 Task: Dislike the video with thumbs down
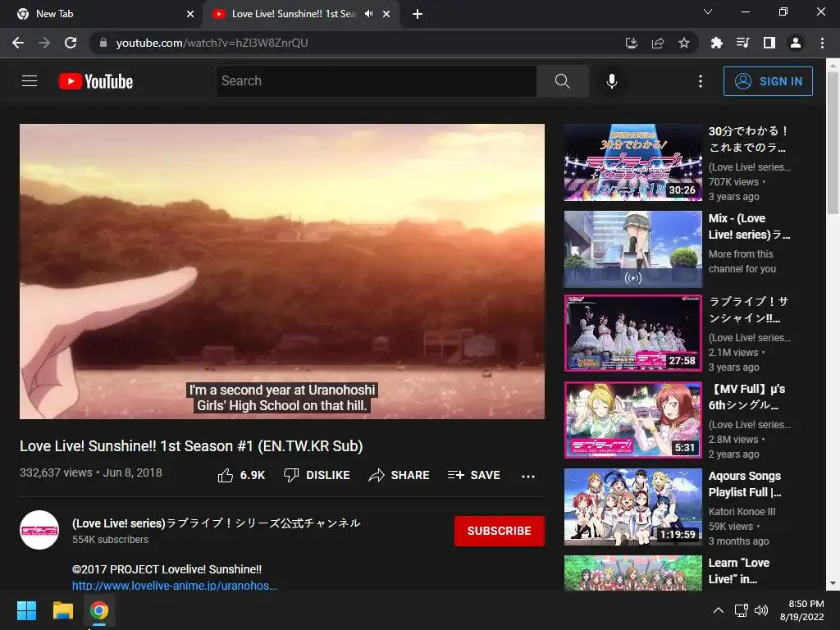(x=317, y=475)
